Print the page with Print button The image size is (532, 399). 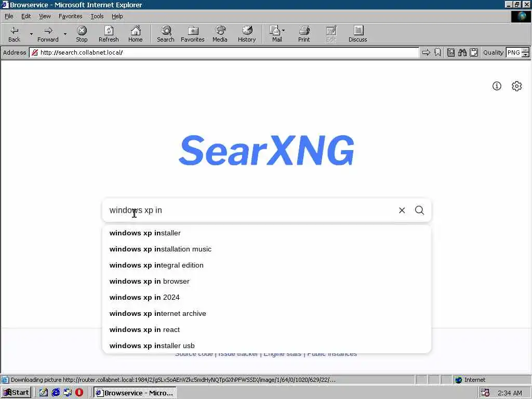click(x=304, y=34)
